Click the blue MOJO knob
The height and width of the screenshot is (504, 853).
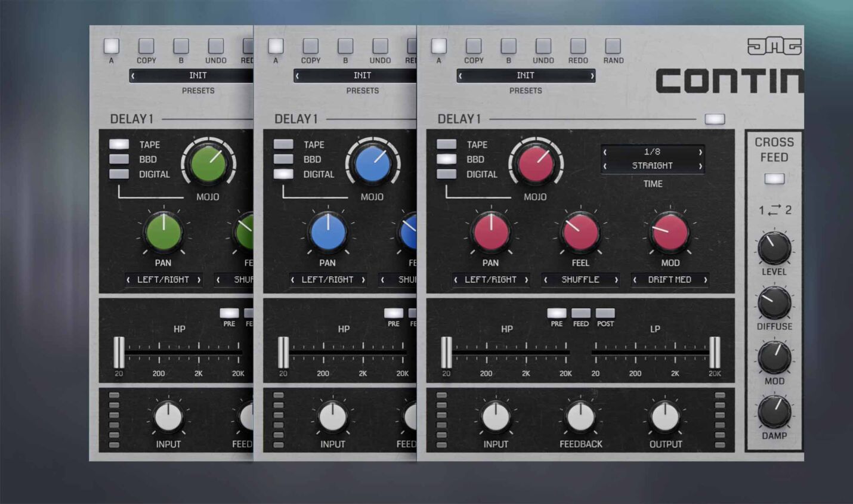pyautogui.click(x=372, y=163)
